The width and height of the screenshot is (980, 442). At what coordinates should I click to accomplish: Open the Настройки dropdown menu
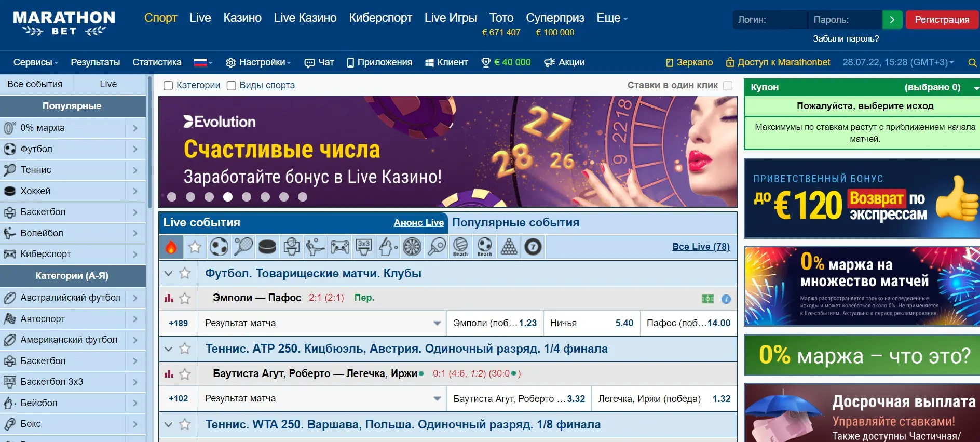click(258, 63)
